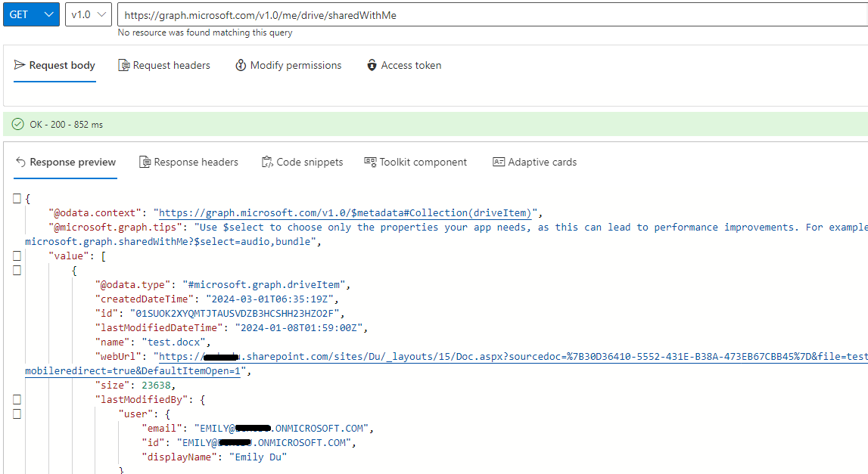Click the OK - 200 - 852 ms status text
868x474 pixels.
click(x=67, y=125)
